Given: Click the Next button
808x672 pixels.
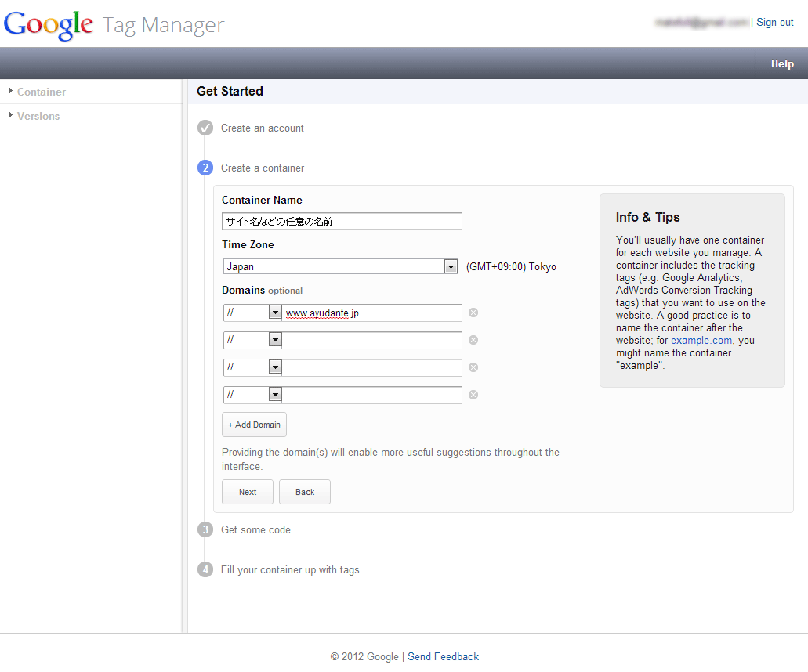Looking at the screenshot, I should [248, 492].
